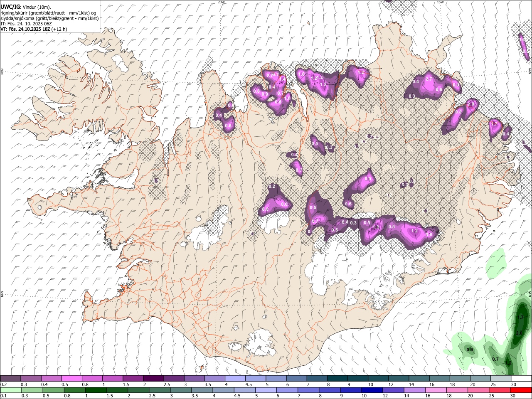Click the bright pink 0.5 swatch in top legend row
The width and height of the screenshot is (532, 399).
(x=71, y=379)
